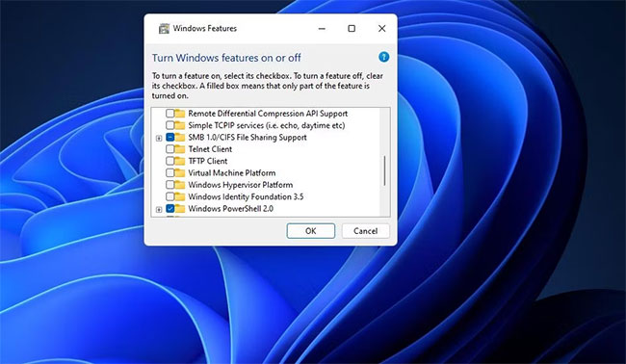Close the Windows Features dialog
The image size is (626, 364).
pos(382,28)
